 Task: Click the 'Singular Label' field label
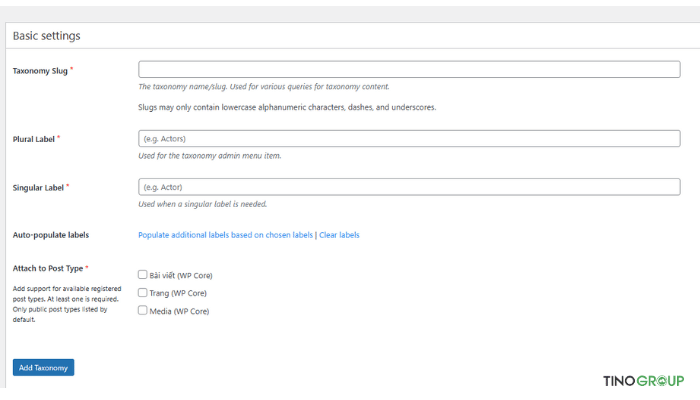38,187
